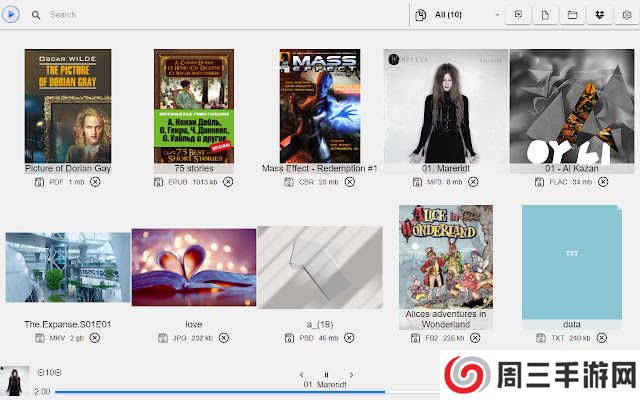The width and height of the screenshot is (640, 400).
Task: Click save icon beside MKV 2 gb
Action: coord(40,338)
